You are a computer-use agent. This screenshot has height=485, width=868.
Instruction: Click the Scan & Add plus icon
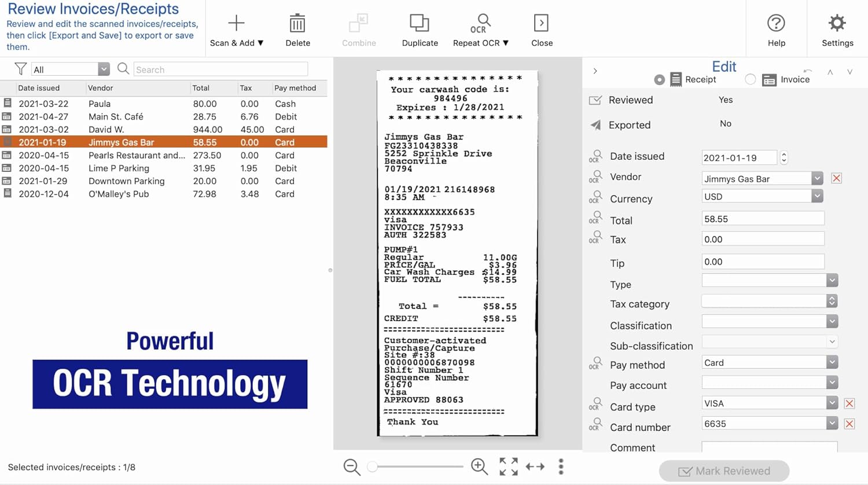(236, 24)
